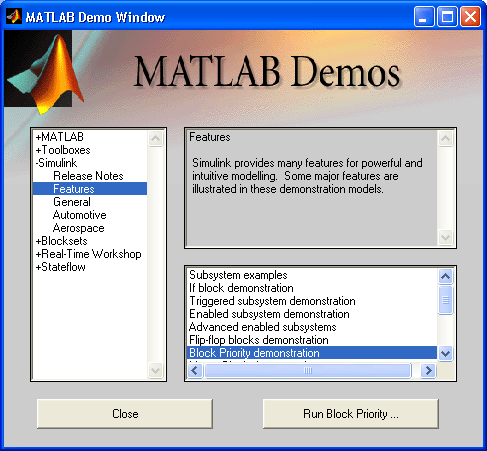Select Flip-flop blocks demonstration entry
Image resolution: width=487 pixels, height=451 pixels.
pos(259,340)
